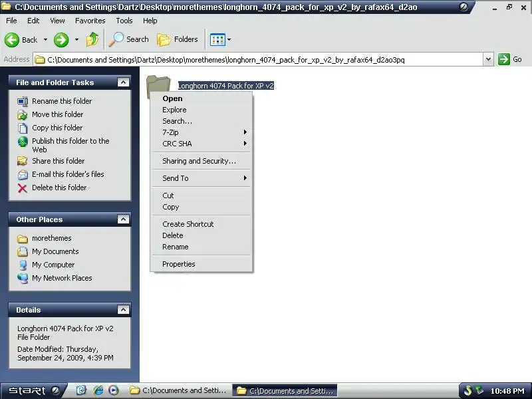The image size is (532, 399).
Task: Choose Cut in the context menu
Action: [x=201, y=196]
